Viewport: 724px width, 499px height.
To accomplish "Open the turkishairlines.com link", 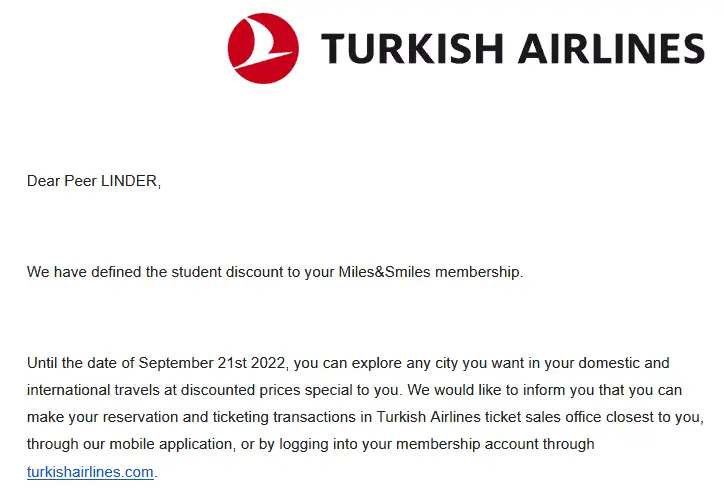I will pyautogui.click(x=90, y=471).
